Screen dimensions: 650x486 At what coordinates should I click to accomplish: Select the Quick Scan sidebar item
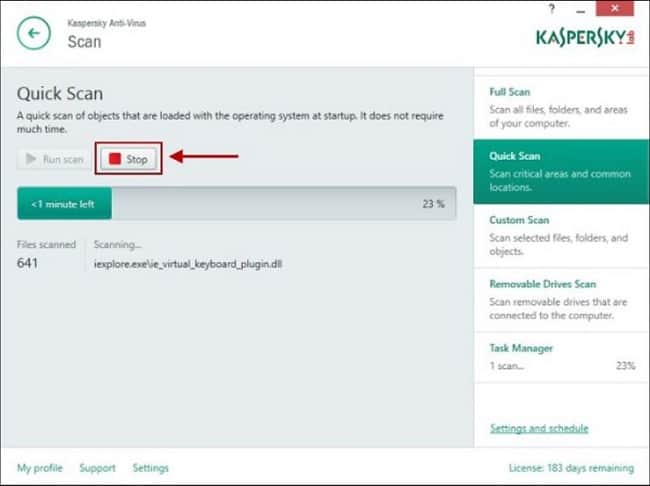(x=561, y=171)
